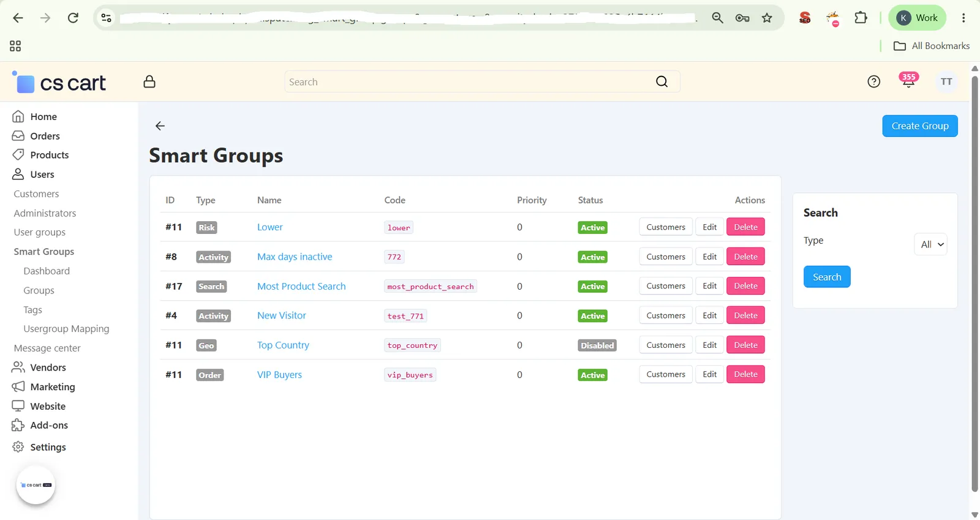Click the magnifier icon in the admin search
The image size is (980, 520).
click(661, 81)
